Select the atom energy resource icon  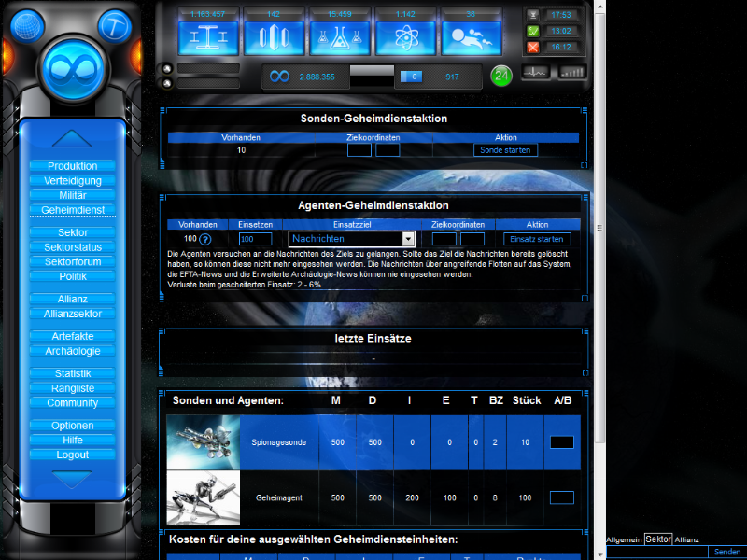pyautogui.click(x=405, y=37)
